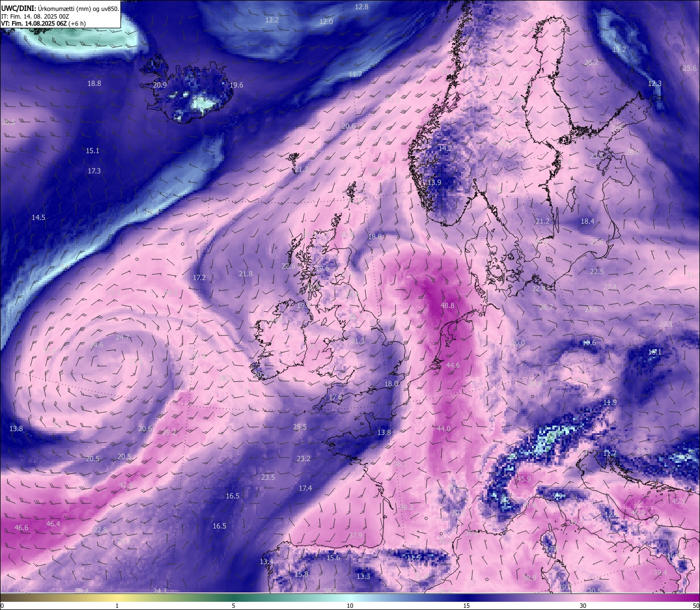
Task: Click the 39.2 value label
Action: [170, 432]
